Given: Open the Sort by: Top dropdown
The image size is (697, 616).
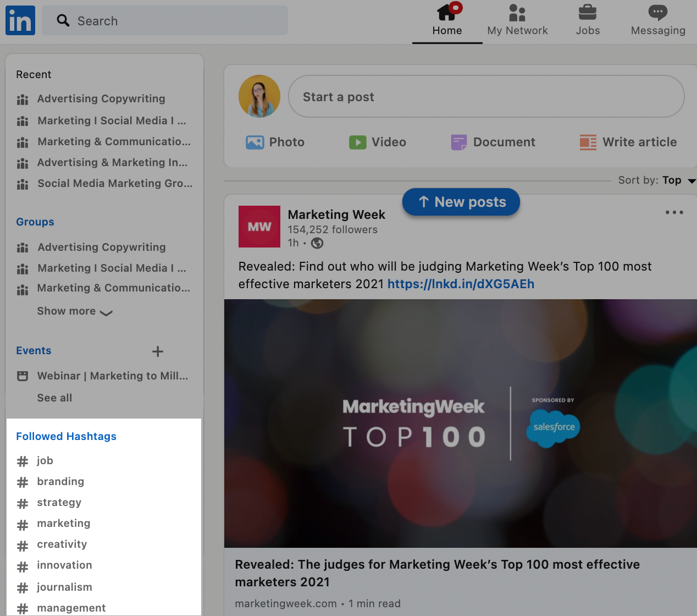Looking at the screenshot, I should 657,180.
